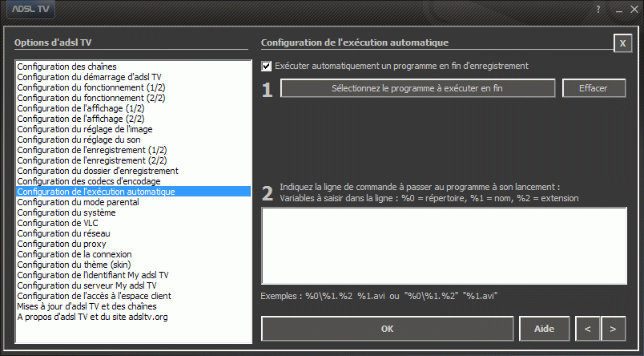Select Configuration du fonctionnement (2/2)

pos(134,98)
